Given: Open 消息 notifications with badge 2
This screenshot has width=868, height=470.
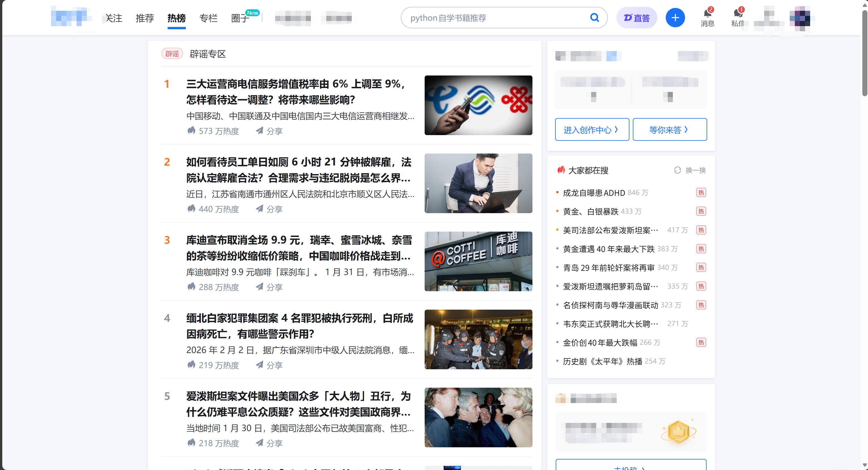Looking at the screenshot, I should point(707,18).
